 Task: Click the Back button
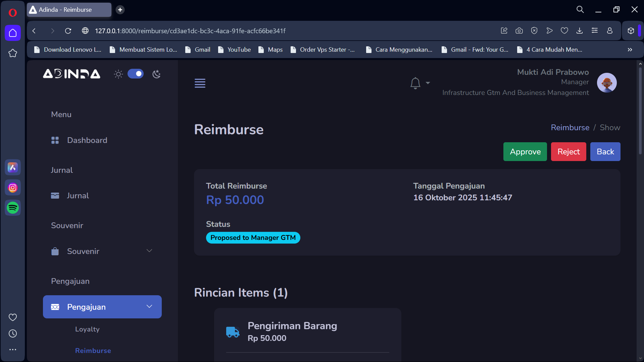pos(605,152)
